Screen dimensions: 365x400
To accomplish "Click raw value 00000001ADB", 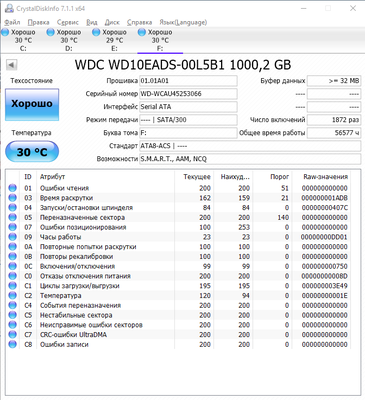I will (x=325, y=198).
